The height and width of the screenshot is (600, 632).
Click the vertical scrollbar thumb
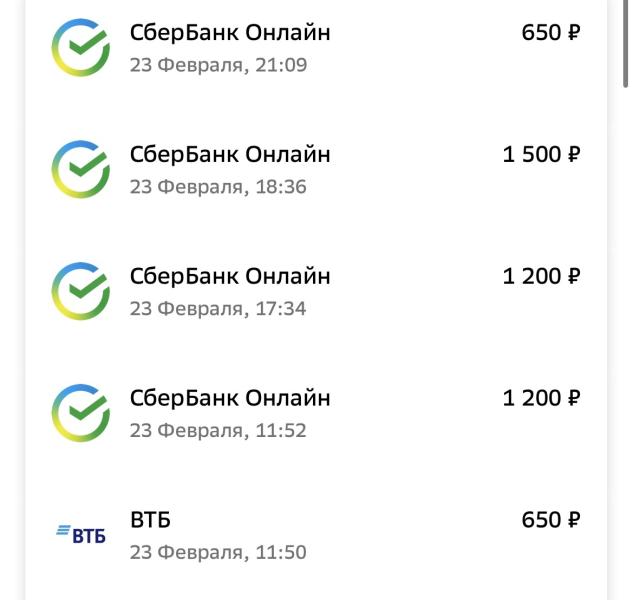tap(626, 44)
